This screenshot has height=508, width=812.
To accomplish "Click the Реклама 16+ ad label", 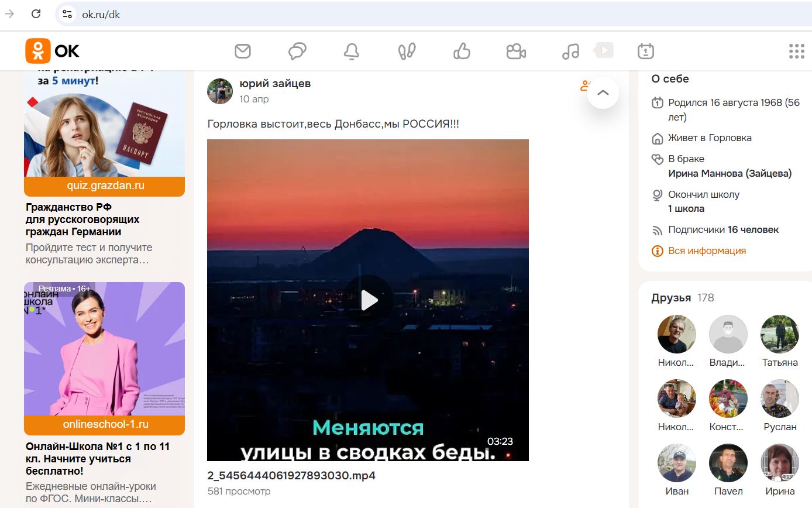I will point(64,289).
